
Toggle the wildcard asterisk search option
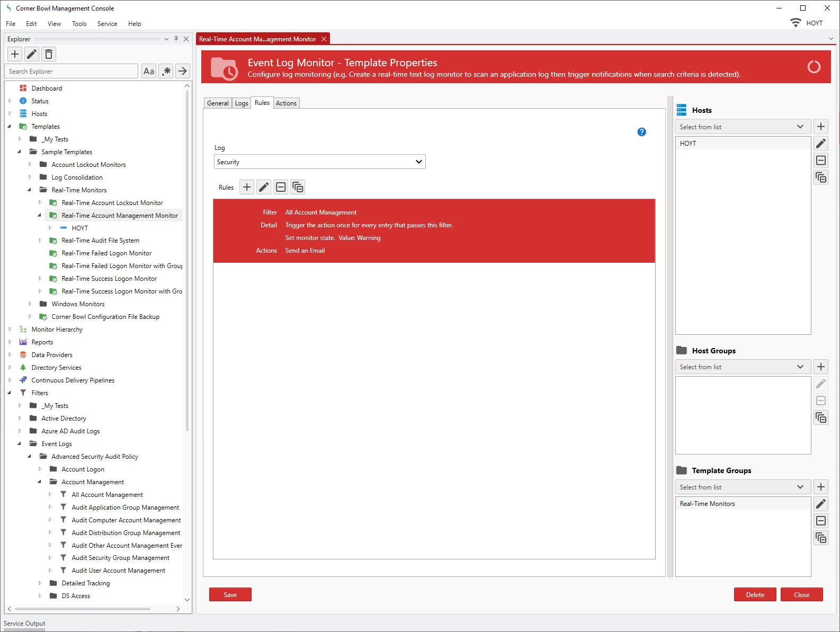pos(166,71)
